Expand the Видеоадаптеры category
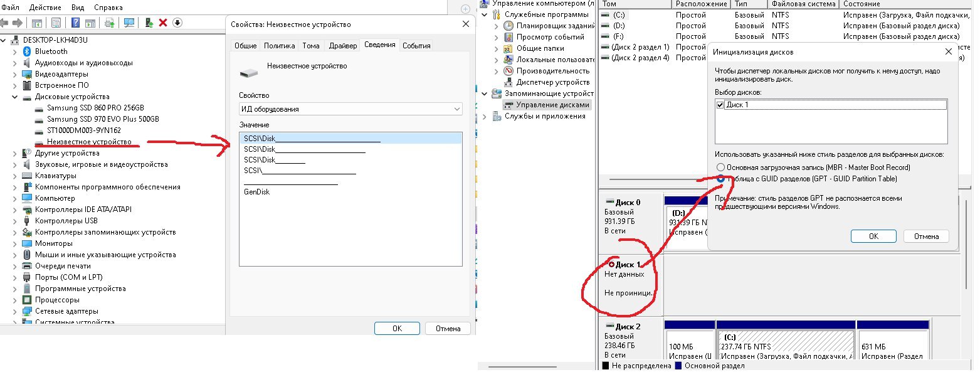Viewport: 980px width, 382px height. coord(15,74)
